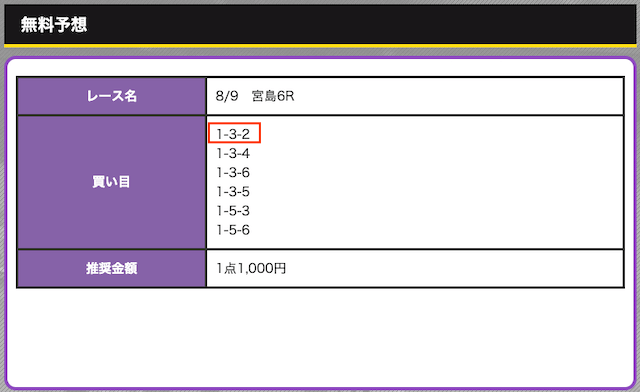This screenshot has height=392, width=640.
Task: Click the 宮島6R race name
Action: click(x=273, y=96)
